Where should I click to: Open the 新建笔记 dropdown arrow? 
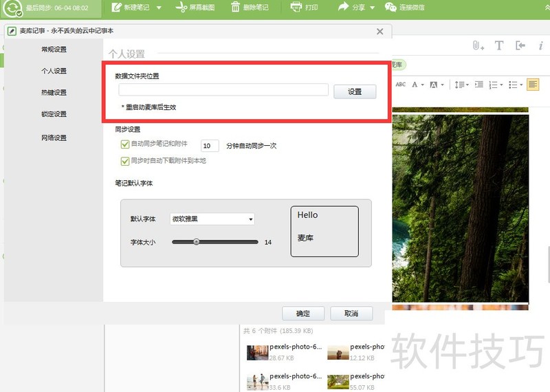point(159,8)
